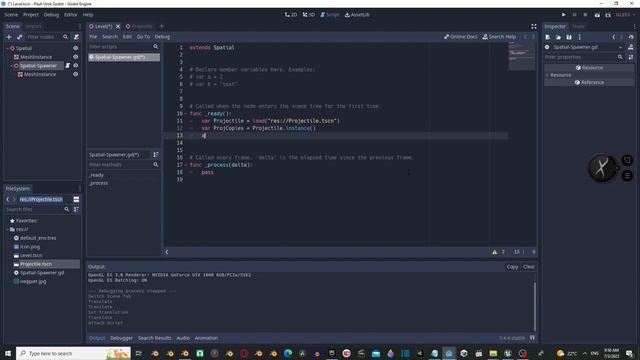Switch to the Node dock tab
Screen dimensions: 640x360
578,26
